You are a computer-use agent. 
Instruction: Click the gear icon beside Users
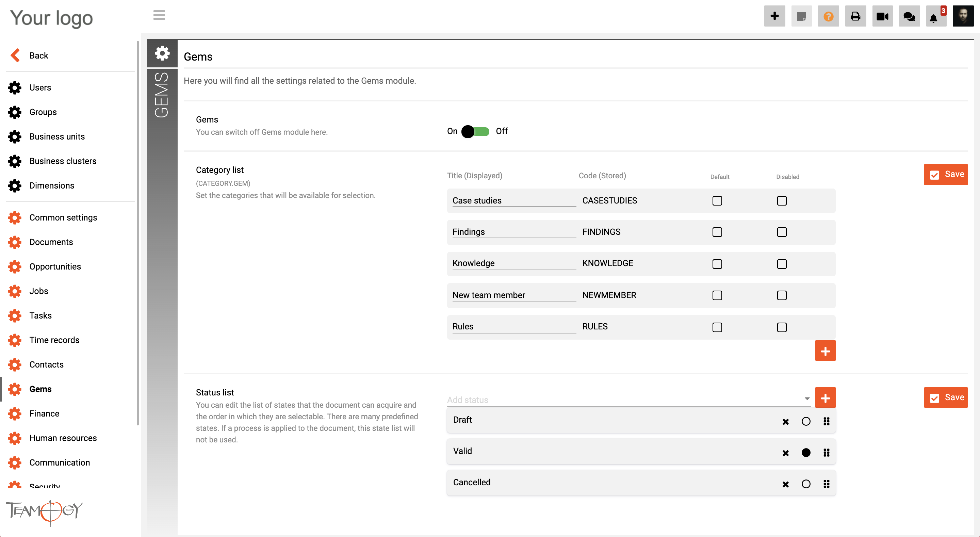[x=15, y=87]
